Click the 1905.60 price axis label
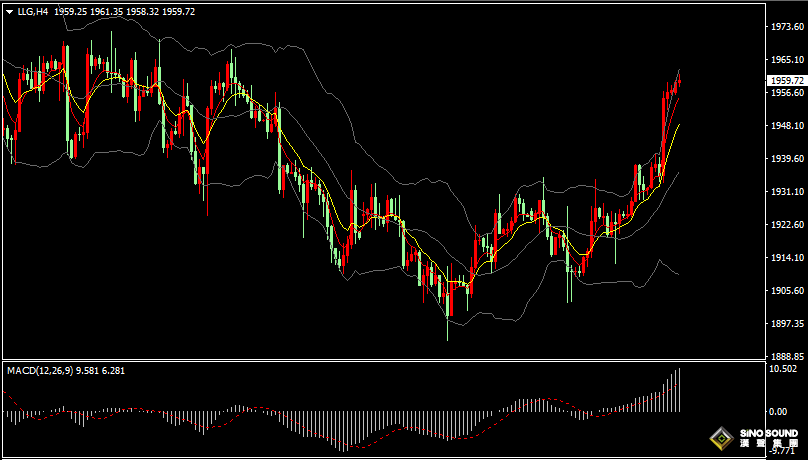Image resolution: width=808 pixels, height=460 pixels. pyautogui.click(x=786, y=290)
